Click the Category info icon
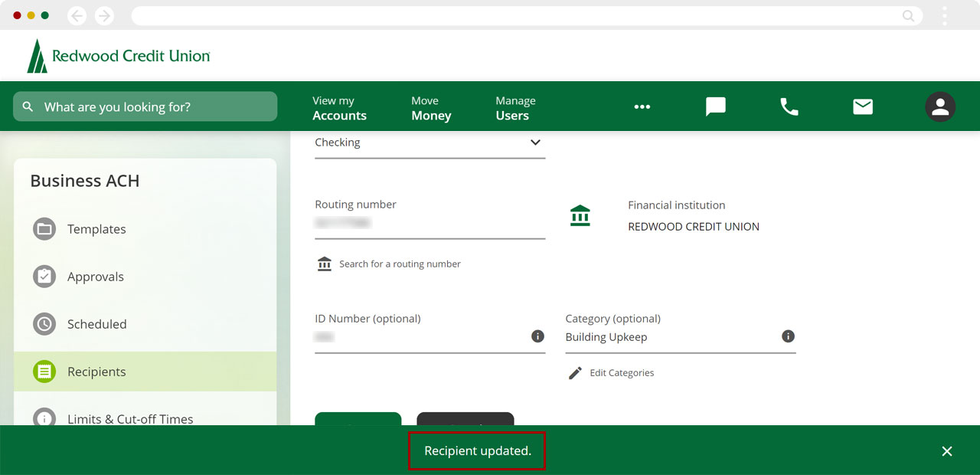Screen dimensions: 980x475 pos(788,336)
